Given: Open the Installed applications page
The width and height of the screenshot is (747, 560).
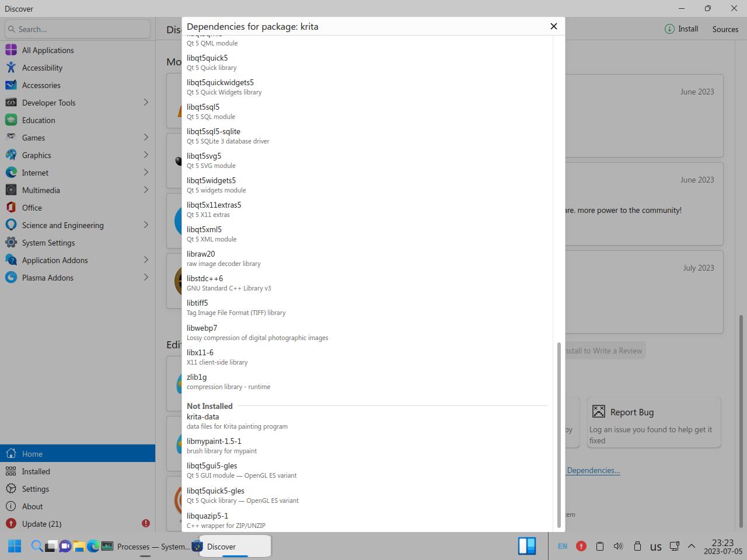Looking at the screenshot, I should click(78, 471).
